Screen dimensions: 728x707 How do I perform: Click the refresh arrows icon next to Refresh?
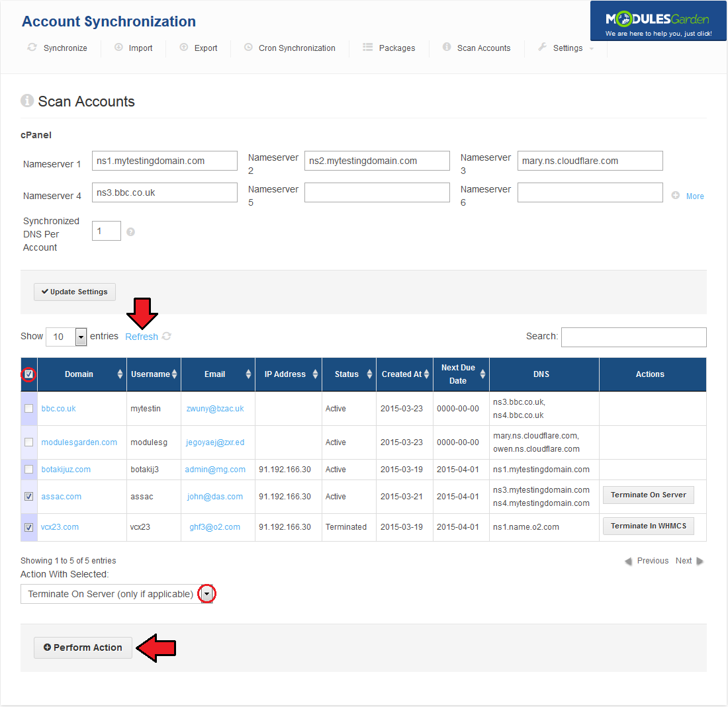[x=167, y=337]
